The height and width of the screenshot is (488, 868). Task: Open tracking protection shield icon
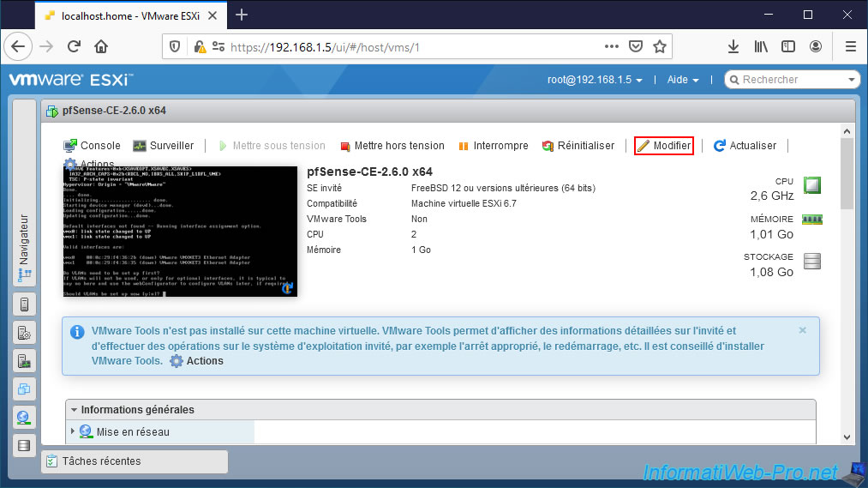pyautogui.click(x=175, y=47)
